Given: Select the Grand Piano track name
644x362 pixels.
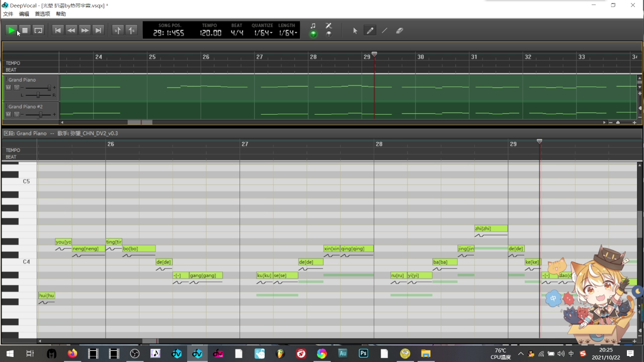Looking at the screenshot, I should point(22,80).
